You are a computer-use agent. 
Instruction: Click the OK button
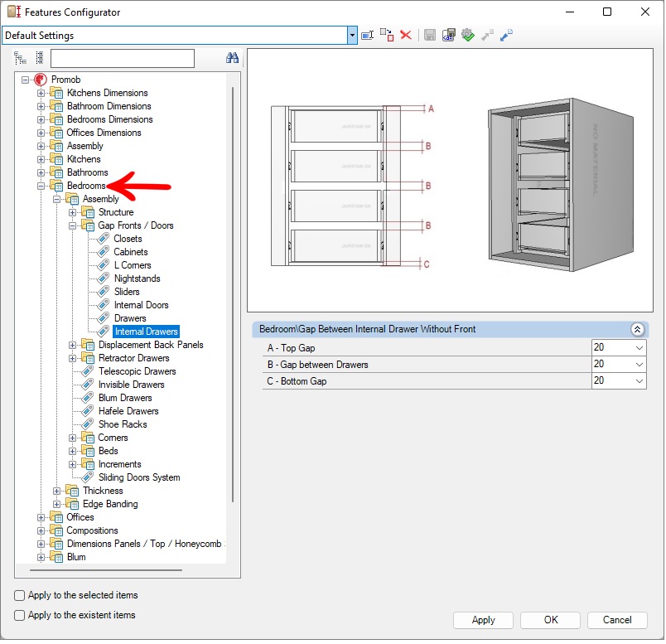551,620
